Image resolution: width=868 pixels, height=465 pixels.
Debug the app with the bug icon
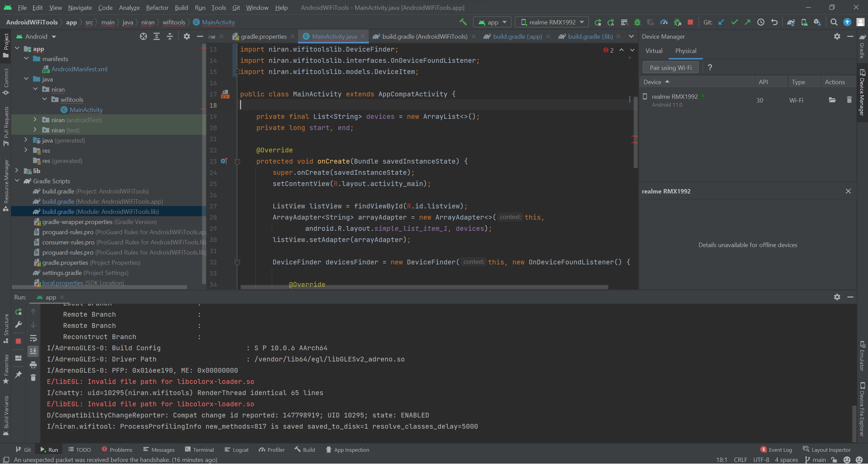637,22
